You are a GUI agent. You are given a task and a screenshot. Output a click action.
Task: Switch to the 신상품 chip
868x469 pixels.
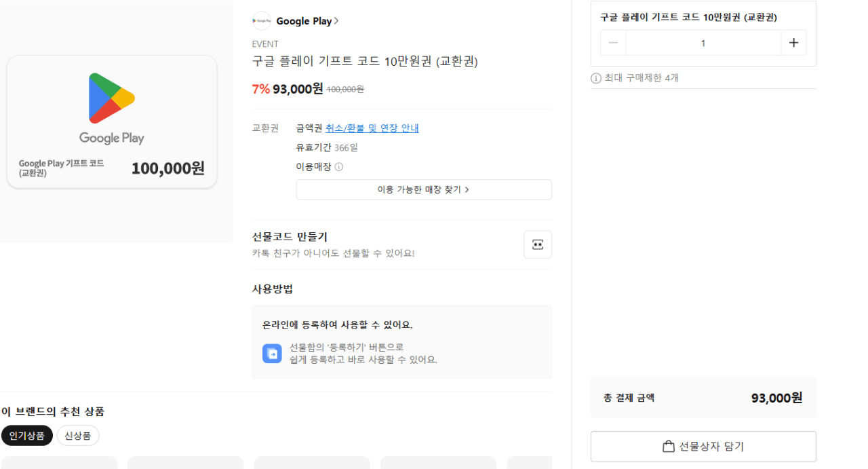[x=77, y=436]
